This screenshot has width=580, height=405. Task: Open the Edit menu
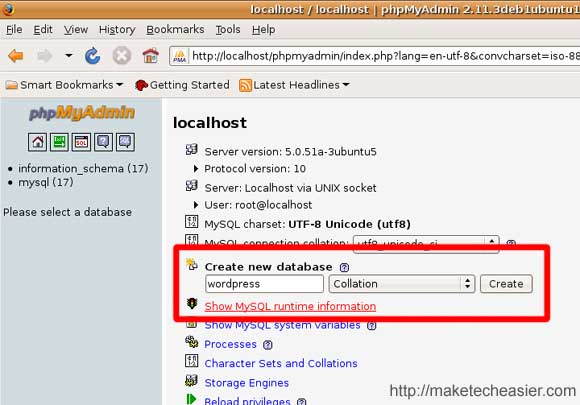43,30
